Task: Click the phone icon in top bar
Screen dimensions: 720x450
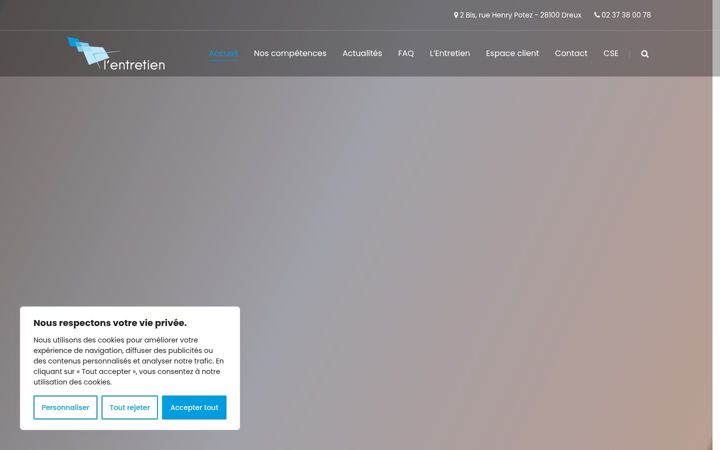Action: (597, 15)
